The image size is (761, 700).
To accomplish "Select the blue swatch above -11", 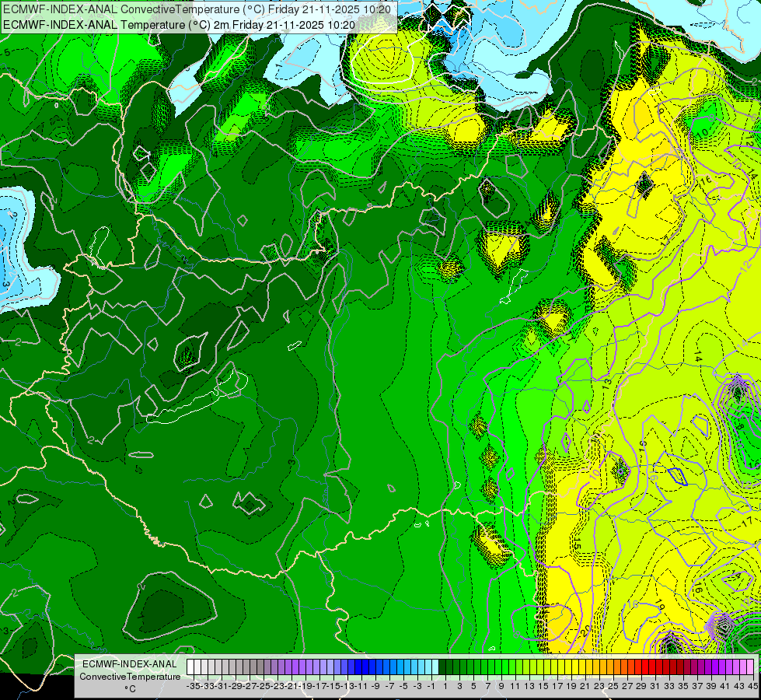I will [358, 667].
